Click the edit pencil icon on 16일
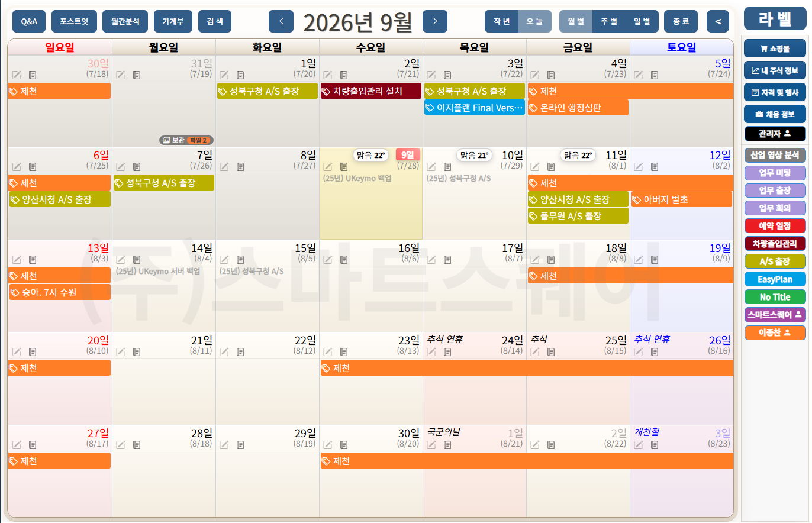 coord(328,259)
